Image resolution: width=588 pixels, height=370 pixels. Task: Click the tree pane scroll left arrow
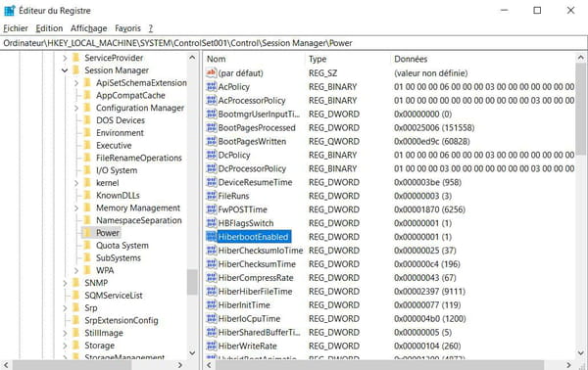[x=6, y=365]
